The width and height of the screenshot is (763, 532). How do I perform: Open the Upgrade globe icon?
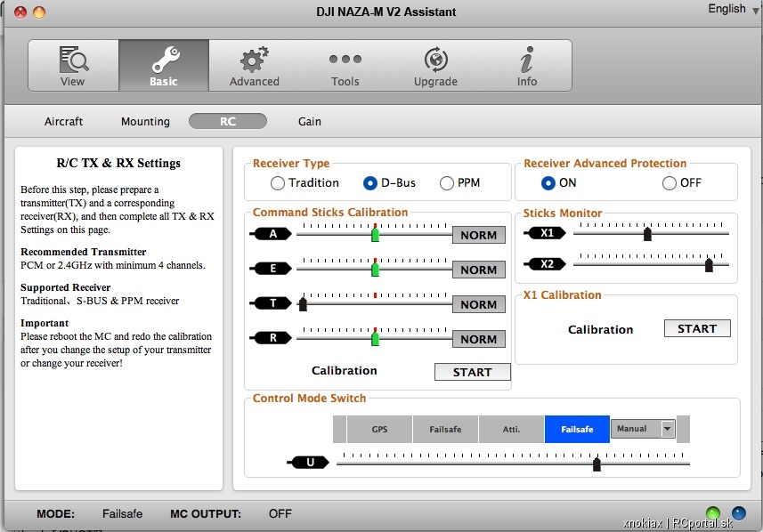point(435,66)
